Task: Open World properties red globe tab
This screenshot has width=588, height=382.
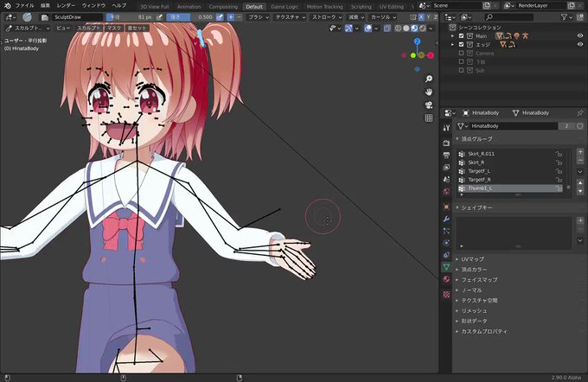Action: (446, 192)
